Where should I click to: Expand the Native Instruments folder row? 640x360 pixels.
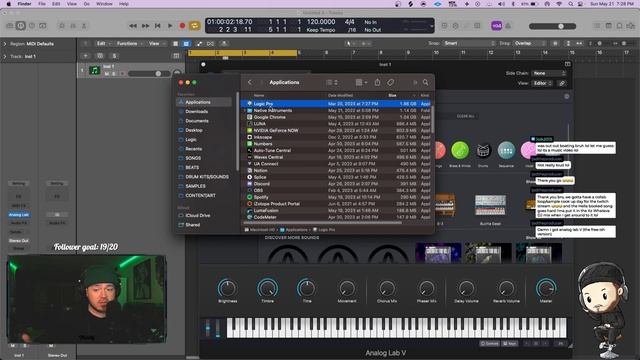click(x=244, y=111)
